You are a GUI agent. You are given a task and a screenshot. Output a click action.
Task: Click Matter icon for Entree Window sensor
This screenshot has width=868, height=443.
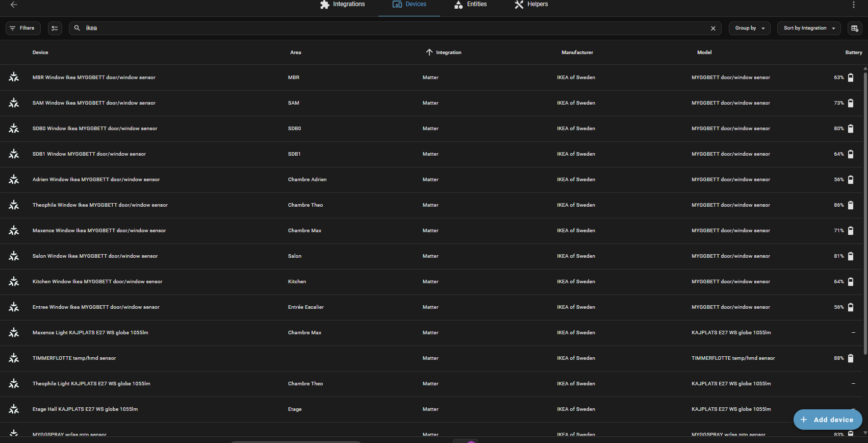14,307
